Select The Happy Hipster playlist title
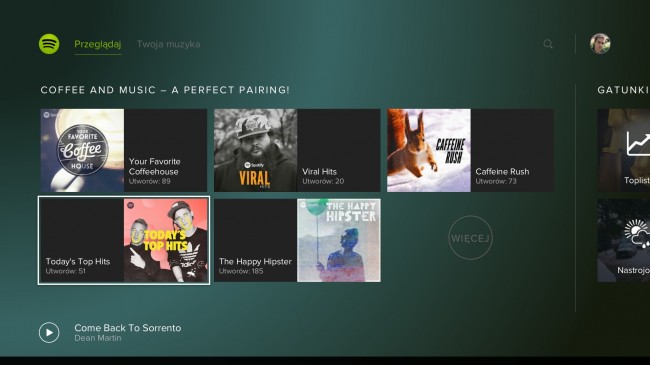 tap(255, 261)
